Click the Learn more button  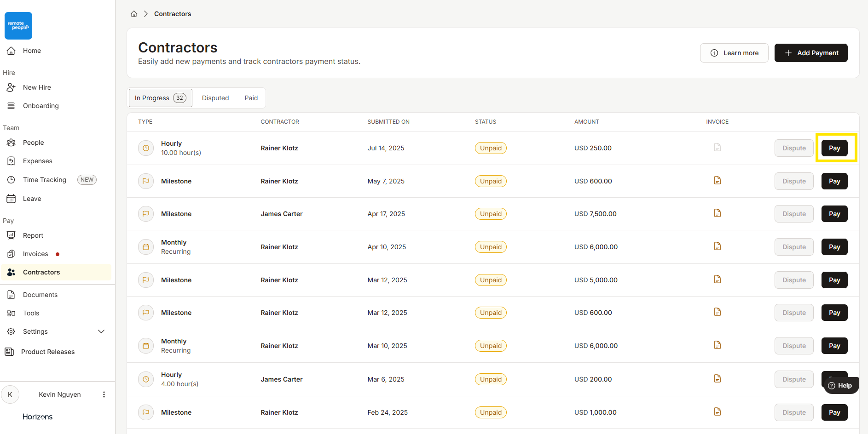click(734, 53)
